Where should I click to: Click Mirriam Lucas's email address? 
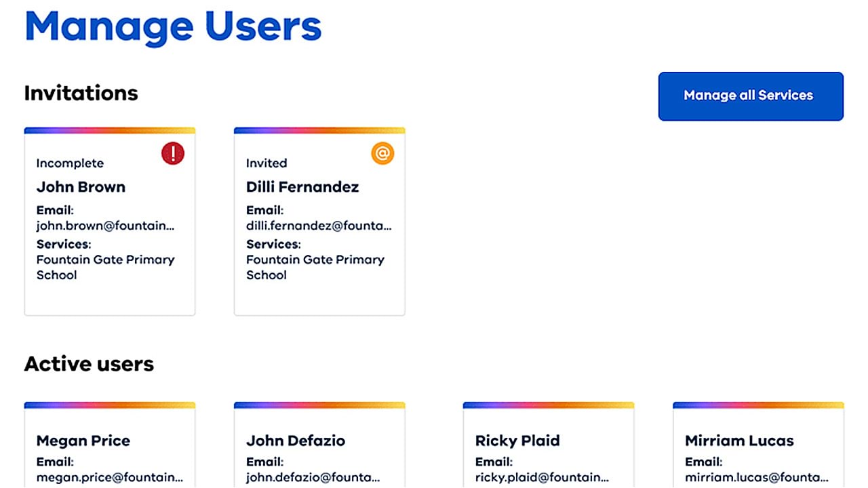click(757, 477)
